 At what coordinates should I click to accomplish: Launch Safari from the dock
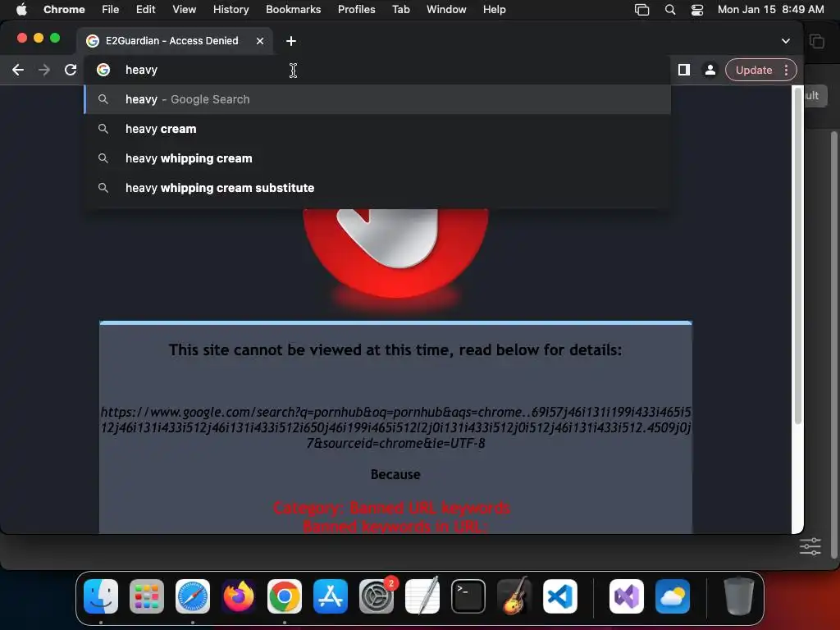[192, 596]
